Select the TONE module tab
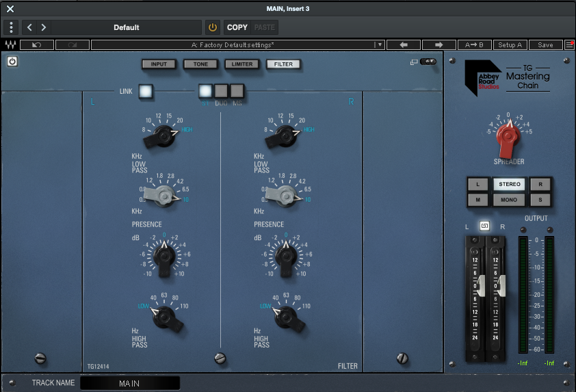The image size is (576, 392). click(x=200, y=64)
